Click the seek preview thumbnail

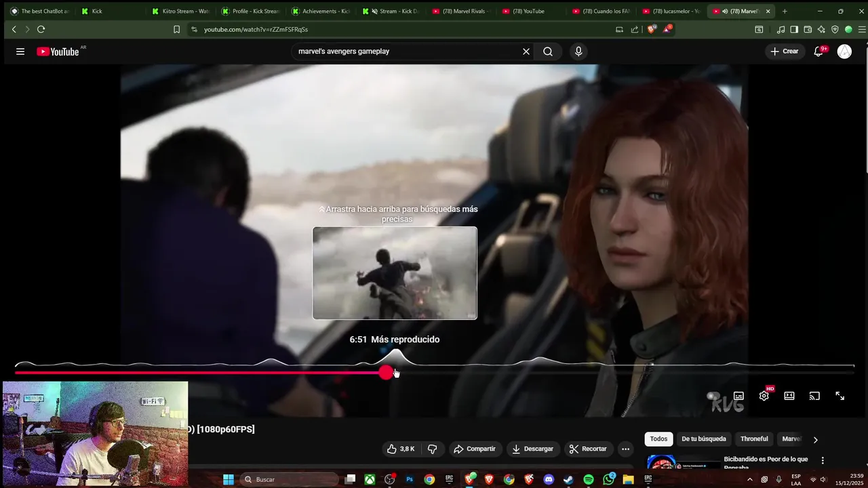click(395, 272)
